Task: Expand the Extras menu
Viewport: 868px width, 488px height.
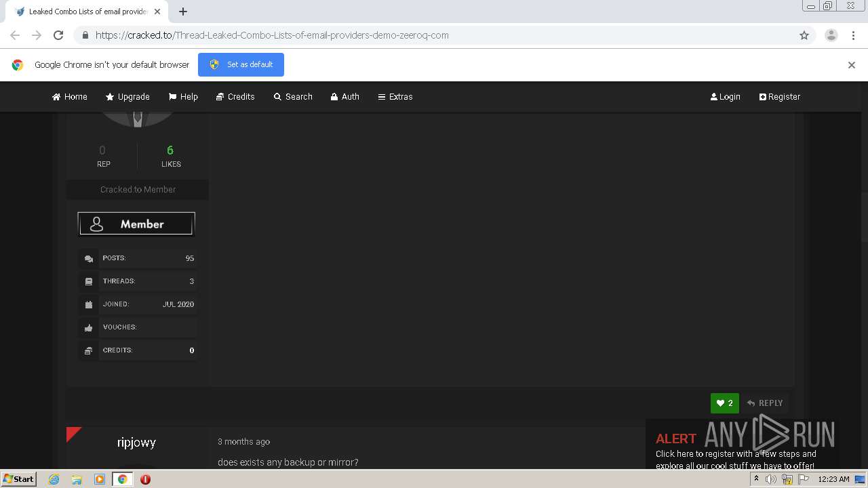Action: (395, 97)
